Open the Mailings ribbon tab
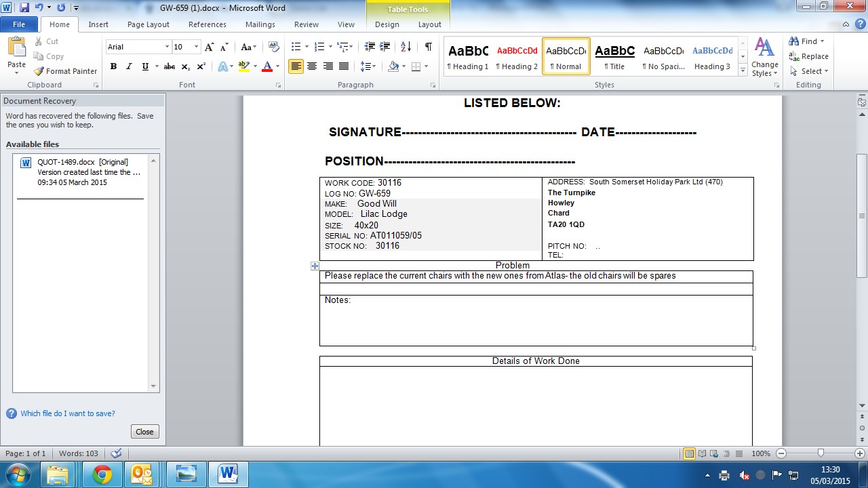The image size is (868, 488). coord(260,24)
